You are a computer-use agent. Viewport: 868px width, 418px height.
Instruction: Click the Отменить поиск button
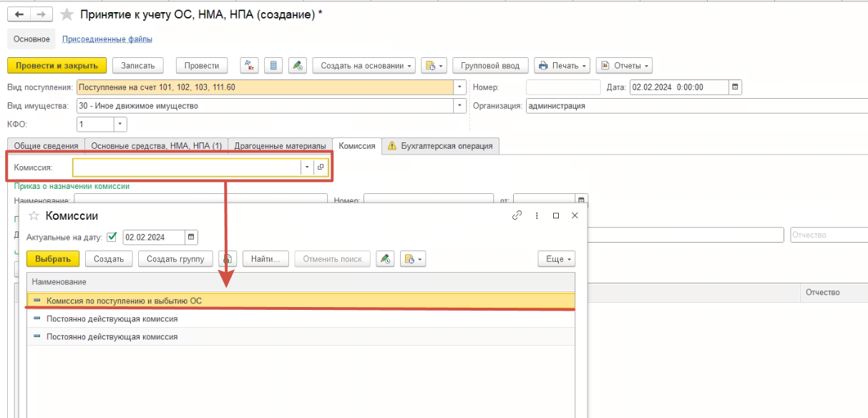(333, 259)
